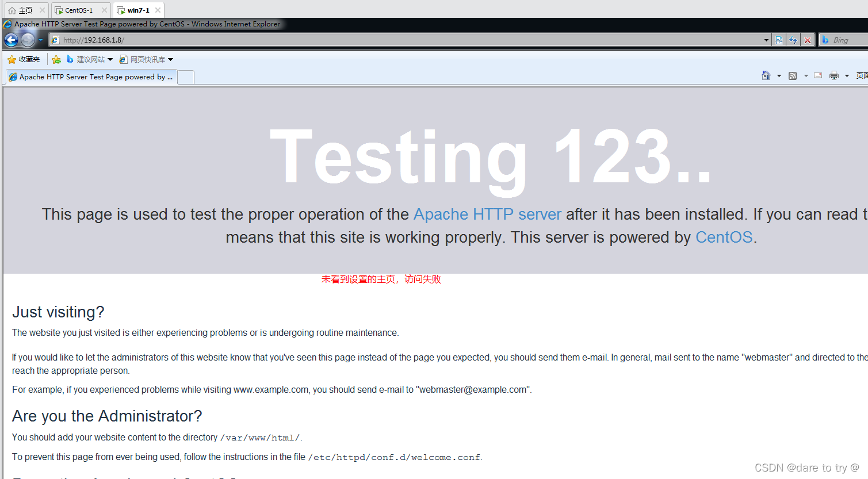Image resolution: width=868 pixels, height=479 pixels.
Task: Click the Forward navigation arrow
Action: [x=28, y=40]
